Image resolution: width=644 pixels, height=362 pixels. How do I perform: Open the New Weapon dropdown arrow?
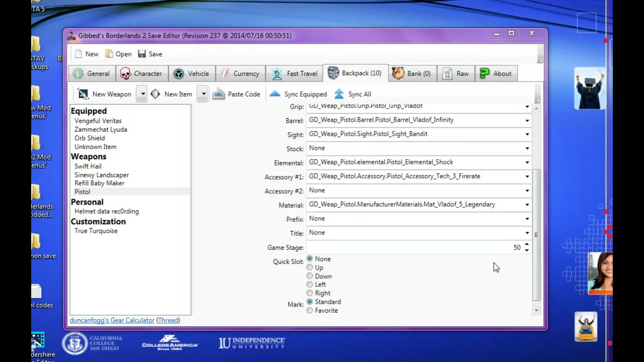coord(142,94)
